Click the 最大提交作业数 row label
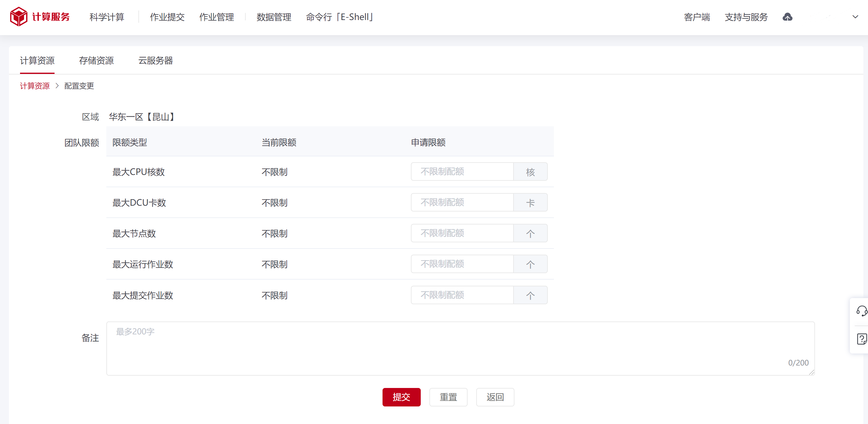 point(142,296)
